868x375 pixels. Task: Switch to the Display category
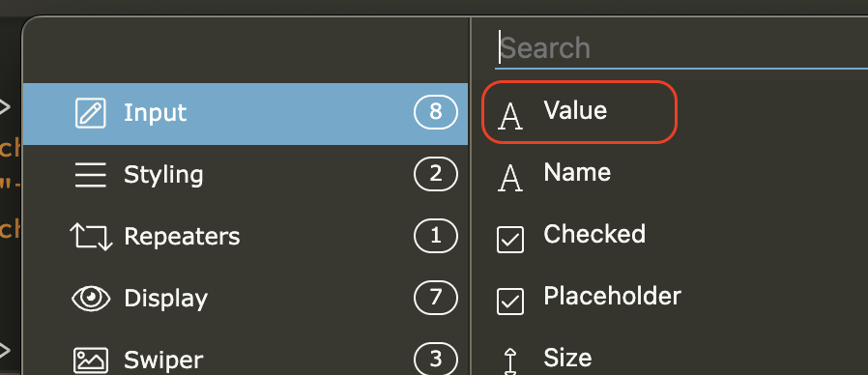[246, 298]
